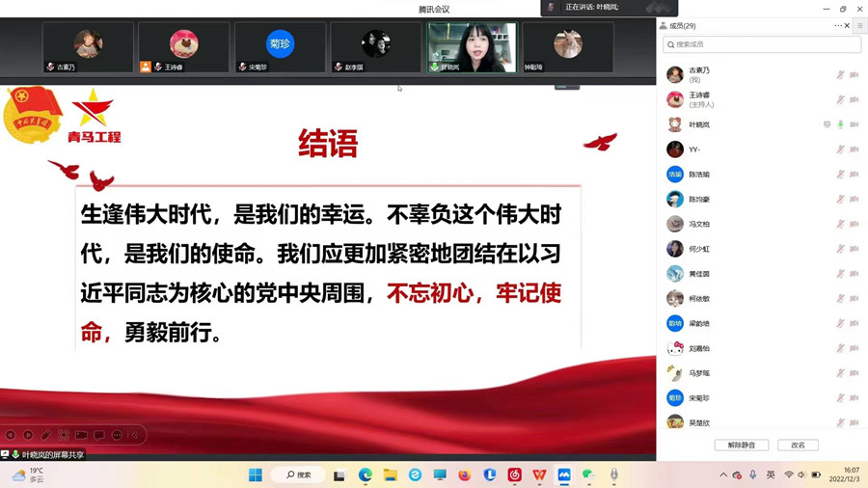The image size is (868, 488).
Task: Open more options in slideshow toolbar
Action: [x=117, y=435]
